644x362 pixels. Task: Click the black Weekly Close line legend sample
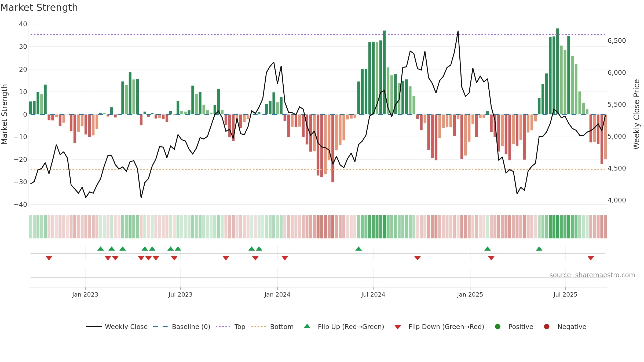(94, 327)
